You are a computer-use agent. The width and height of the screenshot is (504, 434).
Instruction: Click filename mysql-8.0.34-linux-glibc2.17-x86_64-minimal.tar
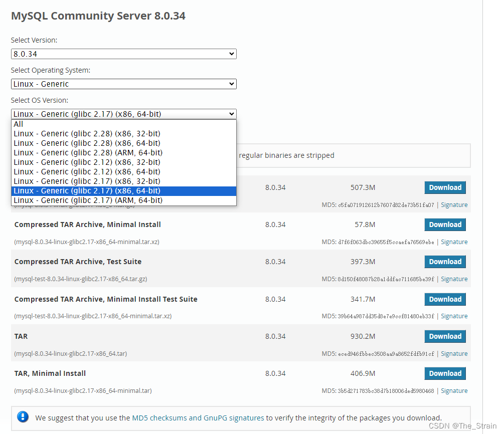83,391
